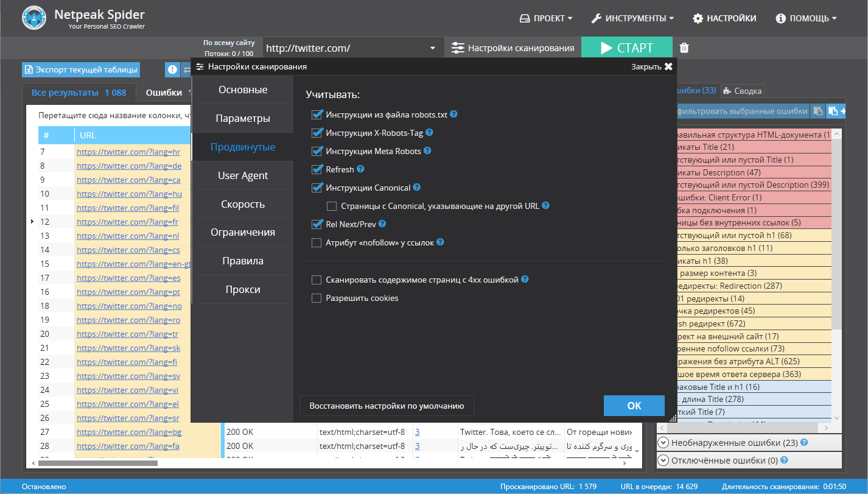Screen dimensions: 868x494
Task: Open link https://twitter.com/?lang=fr
Action: pyautogui.click(x=127, y=222)
